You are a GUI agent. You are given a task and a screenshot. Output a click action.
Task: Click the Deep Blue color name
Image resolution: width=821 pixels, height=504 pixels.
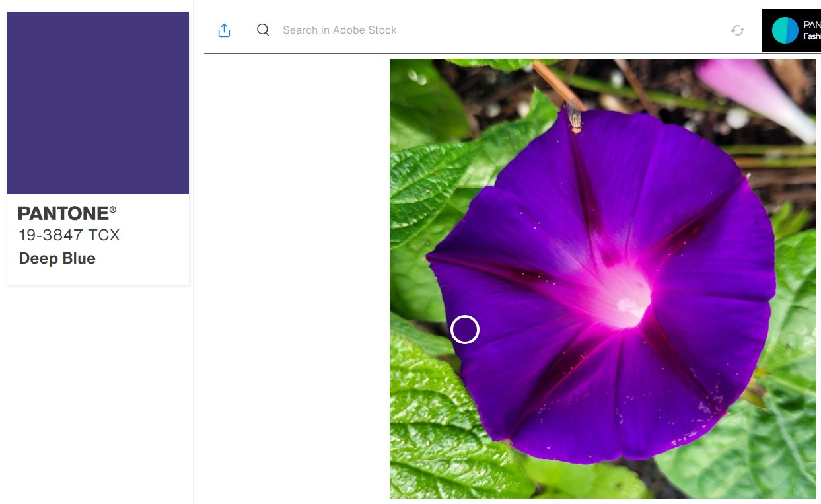[57, 258]
